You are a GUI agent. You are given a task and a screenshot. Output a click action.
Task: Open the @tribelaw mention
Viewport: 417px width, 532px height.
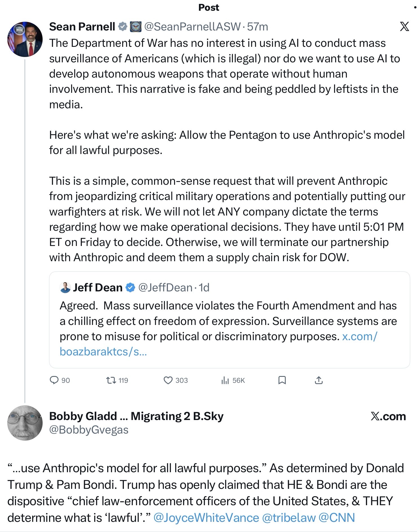[289, 518]
